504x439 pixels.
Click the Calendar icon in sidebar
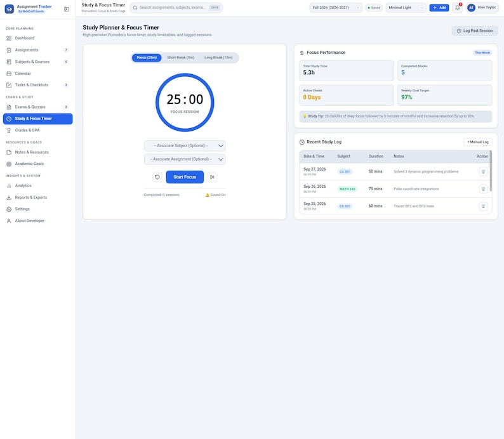tap(9, 74)
